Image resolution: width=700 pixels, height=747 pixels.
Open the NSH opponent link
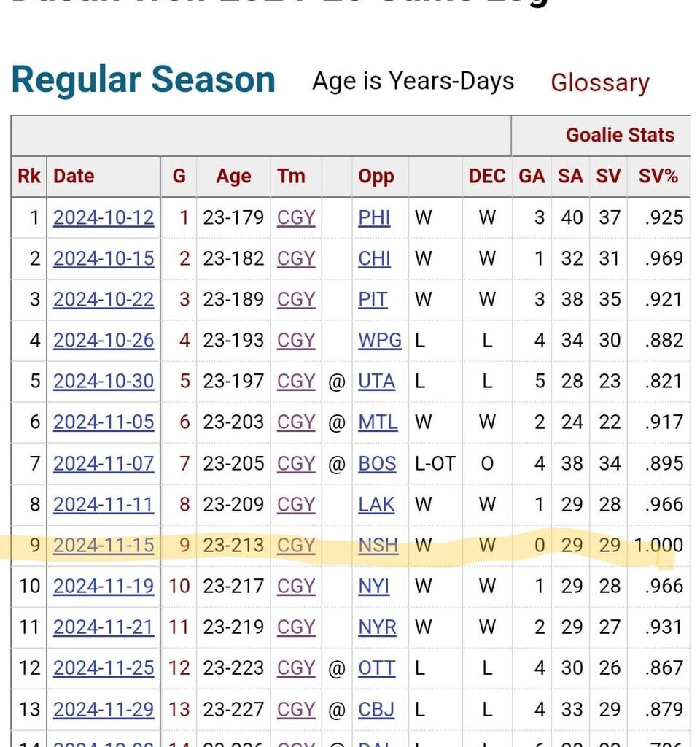pyautogui.click(x=378, y=545)
